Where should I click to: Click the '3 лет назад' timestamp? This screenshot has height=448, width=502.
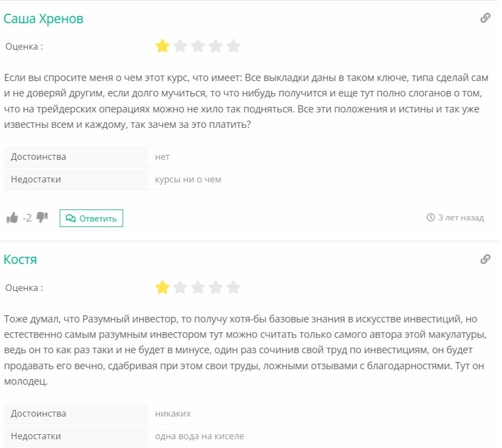tap(461, 218)
